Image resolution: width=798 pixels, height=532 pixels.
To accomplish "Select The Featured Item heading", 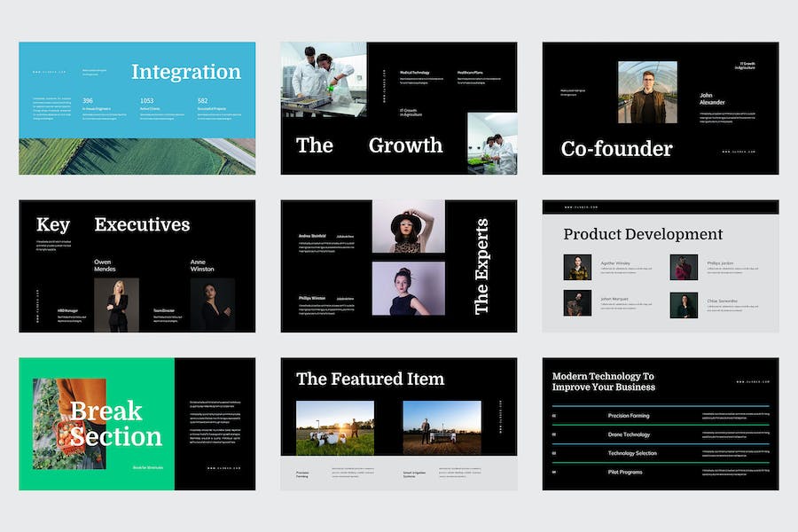I will pos(371,379).
